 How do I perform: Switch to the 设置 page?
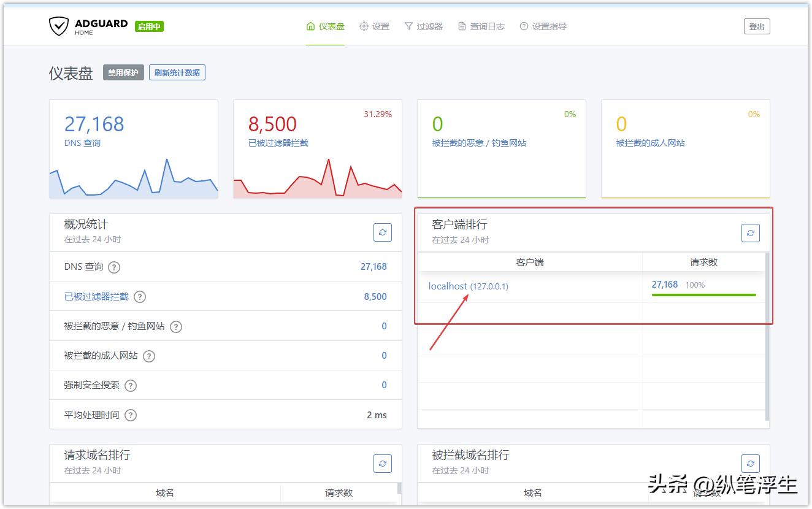[376, 26]
